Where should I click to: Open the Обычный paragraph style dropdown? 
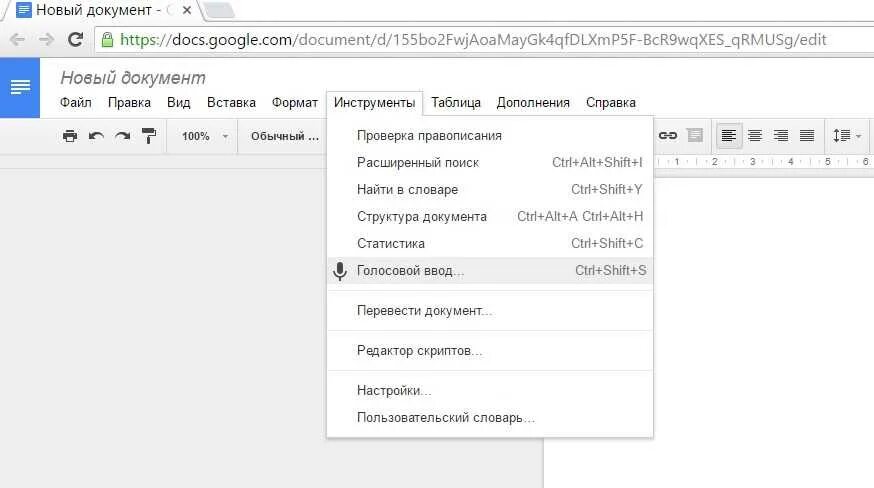[x=284, y=136]
